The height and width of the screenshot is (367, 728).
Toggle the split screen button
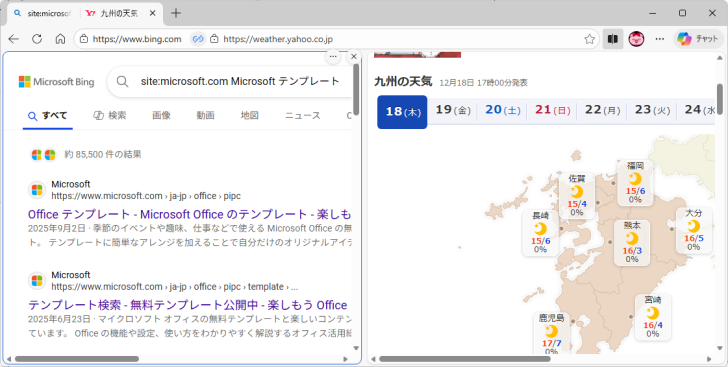click(x=613, y=39)
